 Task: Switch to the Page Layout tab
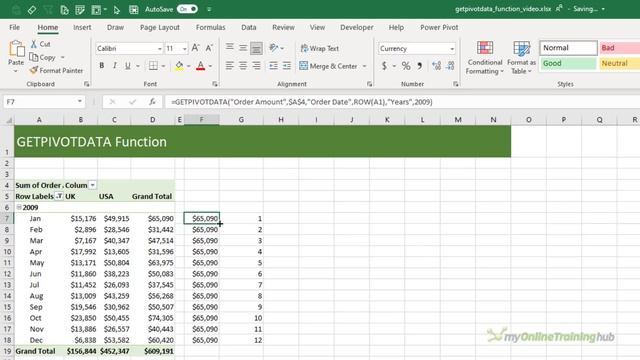click(x=160, y=27)
